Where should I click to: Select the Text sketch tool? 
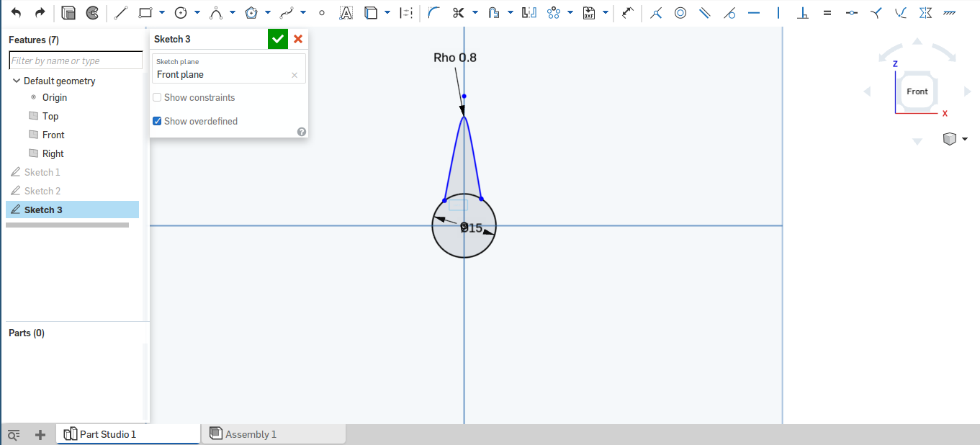(346, 12)
